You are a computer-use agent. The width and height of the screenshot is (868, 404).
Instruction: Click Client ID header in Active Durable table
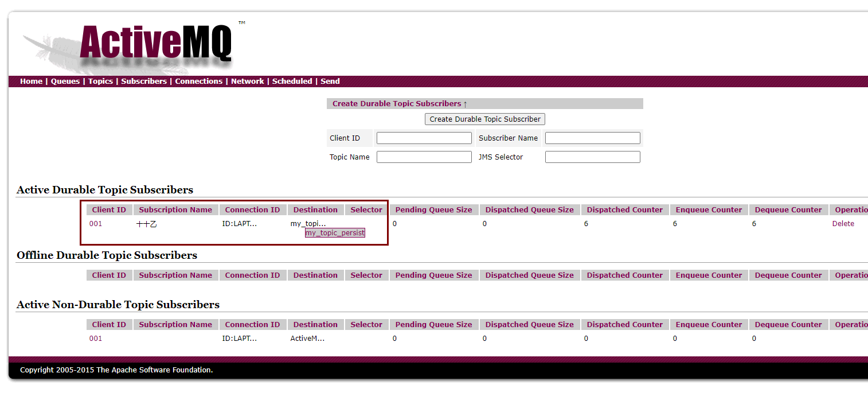pyautogui.click(x=109, y=210)
